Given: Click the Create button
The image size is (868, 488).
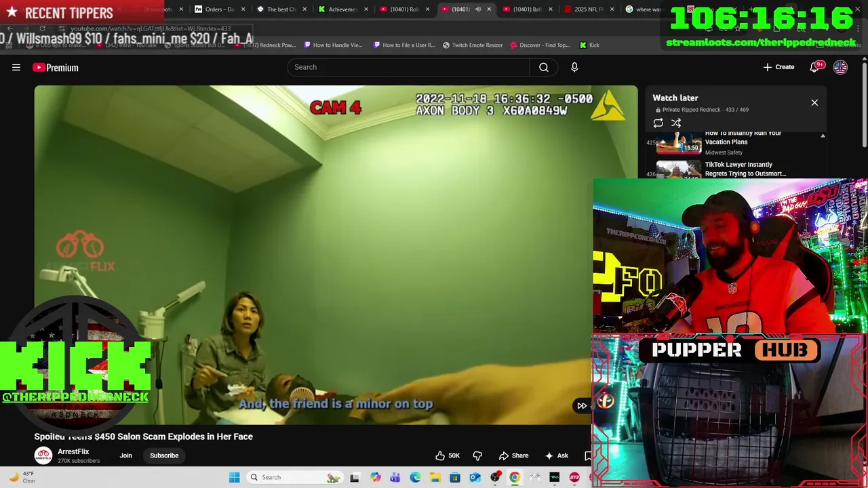Looking at the screenshot, I should 778,67.
